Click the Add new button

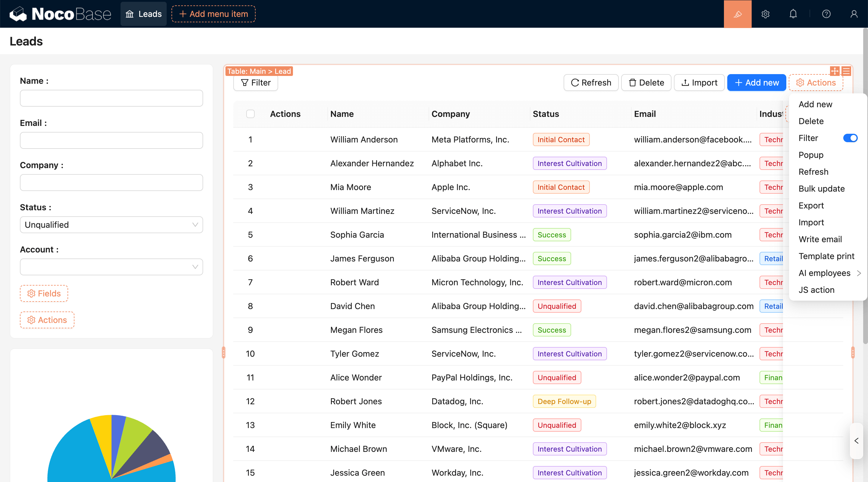tap(756, 83)
